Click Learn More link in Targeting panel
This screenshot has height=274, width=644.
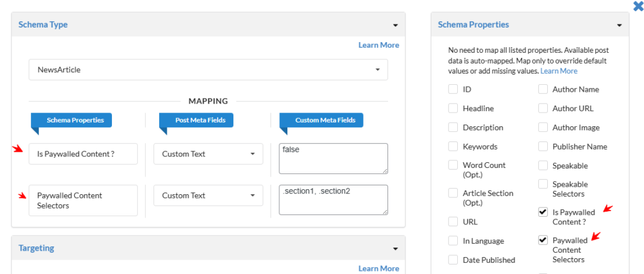point(379,268)
